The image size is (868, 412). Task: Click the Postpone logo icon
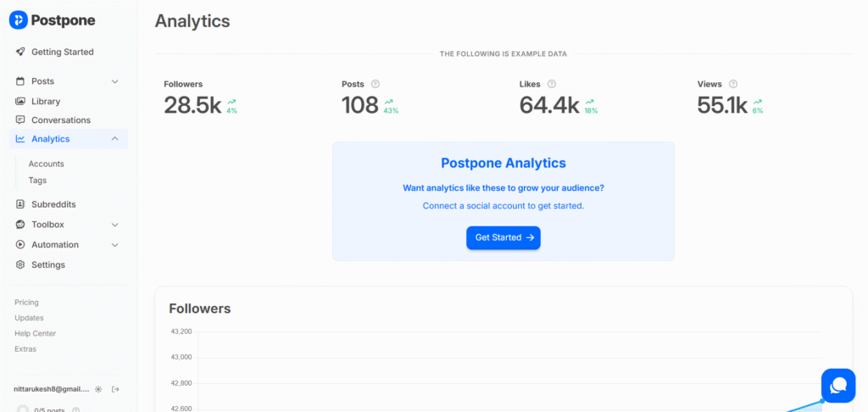pos(19,20)
